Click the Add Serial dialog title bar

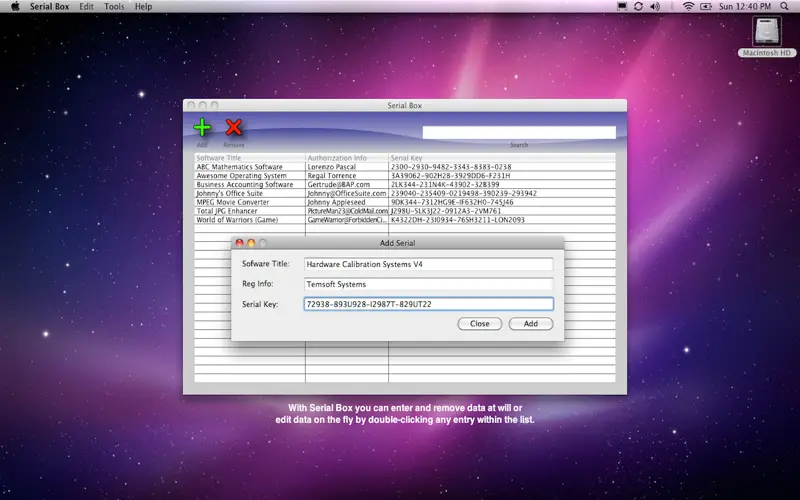(x=397, y=243)
